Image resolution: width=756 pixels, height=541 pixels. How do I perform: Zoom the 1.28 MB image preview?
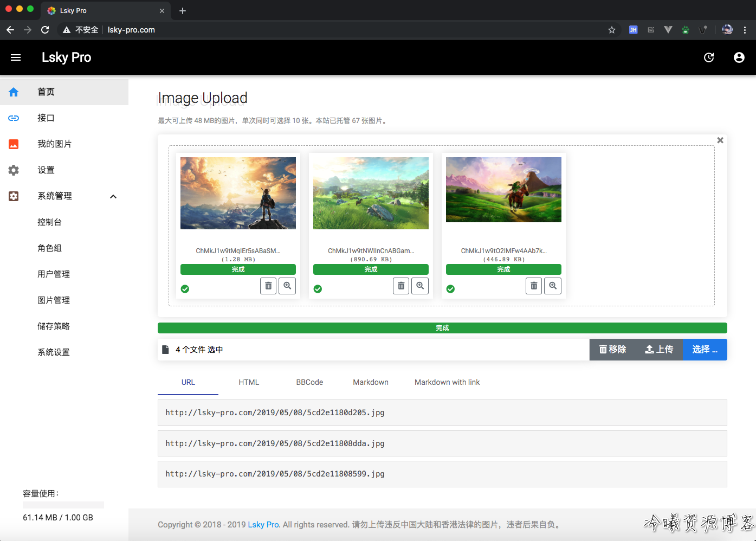click(287, 286)
